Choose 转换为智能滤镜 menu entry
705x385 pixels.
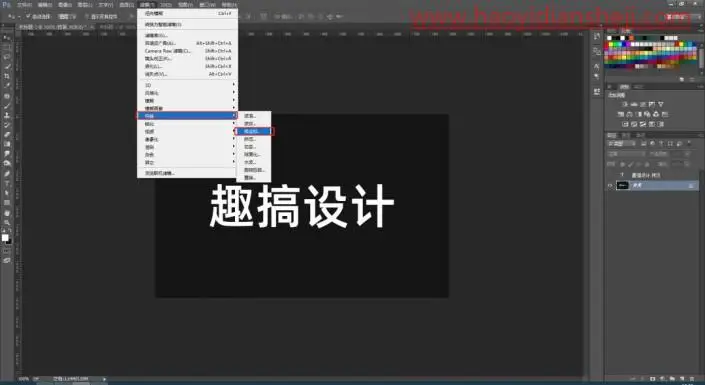coord(187,24)
